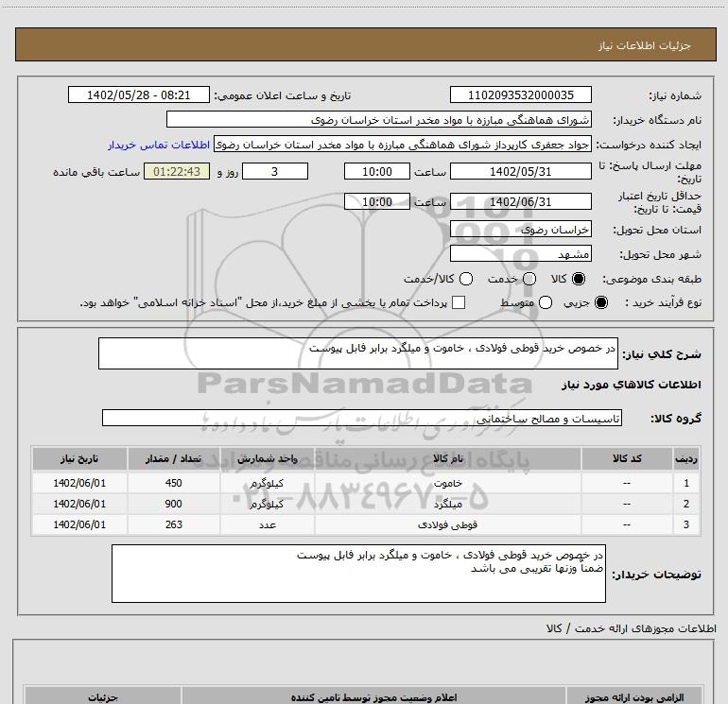Viewport: 728px width, 704px height.
Task: Select the خاموت item name cell
Action: click(x=447, y=483)
